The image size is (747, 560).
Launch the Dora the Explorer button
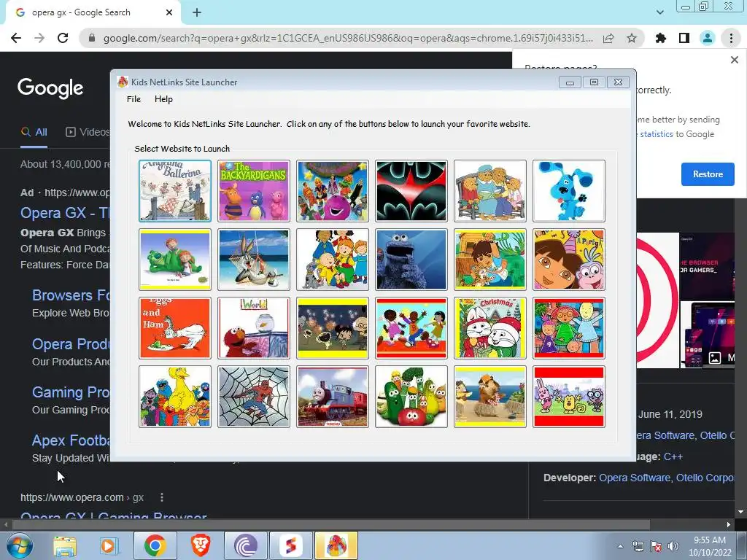coord(569,260)
